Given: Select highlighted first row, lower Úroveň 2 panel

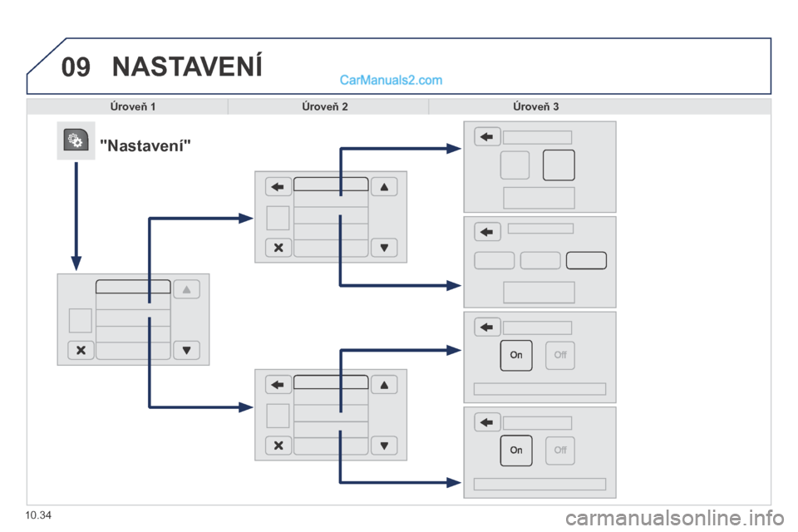Looking at the screenshot, I should (x=331, y=382).
